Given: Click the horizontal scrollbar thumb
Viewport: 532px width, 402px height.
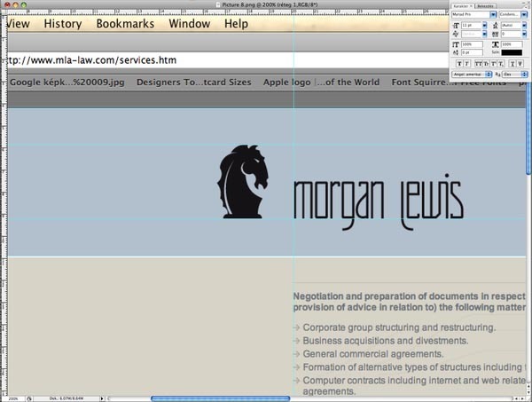Looking at the screenshot, I should [221, 398].
